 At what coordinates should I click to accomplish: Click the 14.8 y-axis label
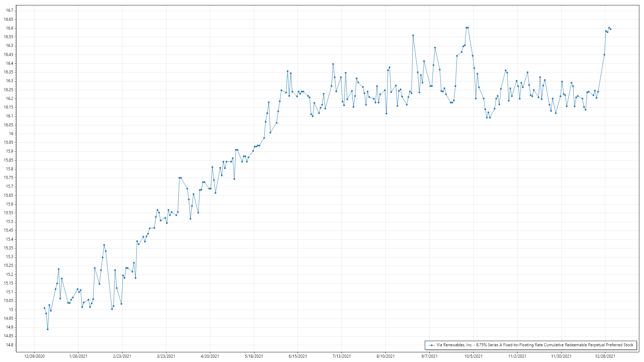10,345
